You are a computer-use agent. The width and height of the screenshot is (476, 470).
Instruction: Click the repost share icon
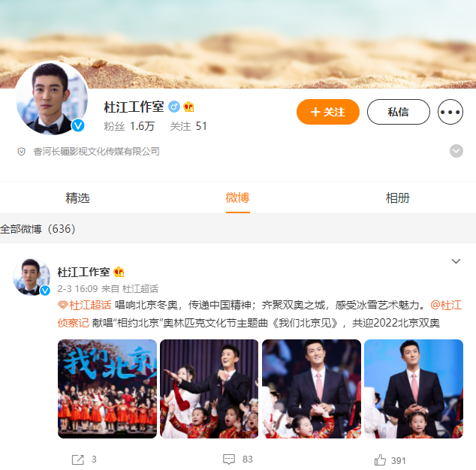78,459
